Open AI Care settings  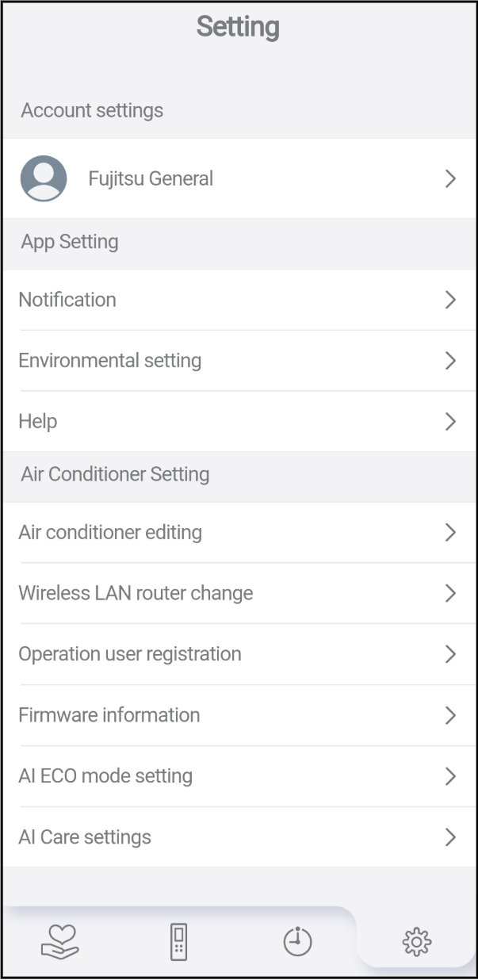(85, 837)
